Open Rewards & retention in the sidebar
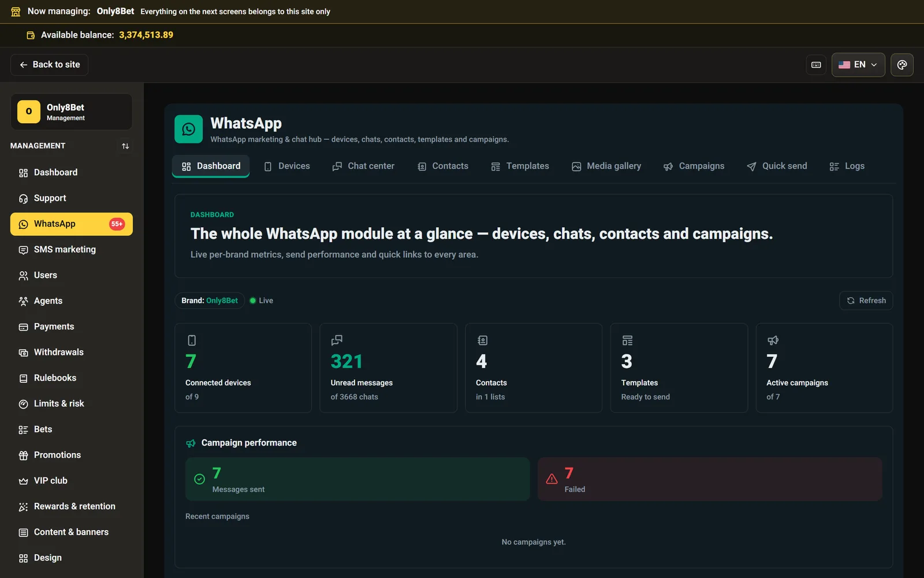 (72, 506)
